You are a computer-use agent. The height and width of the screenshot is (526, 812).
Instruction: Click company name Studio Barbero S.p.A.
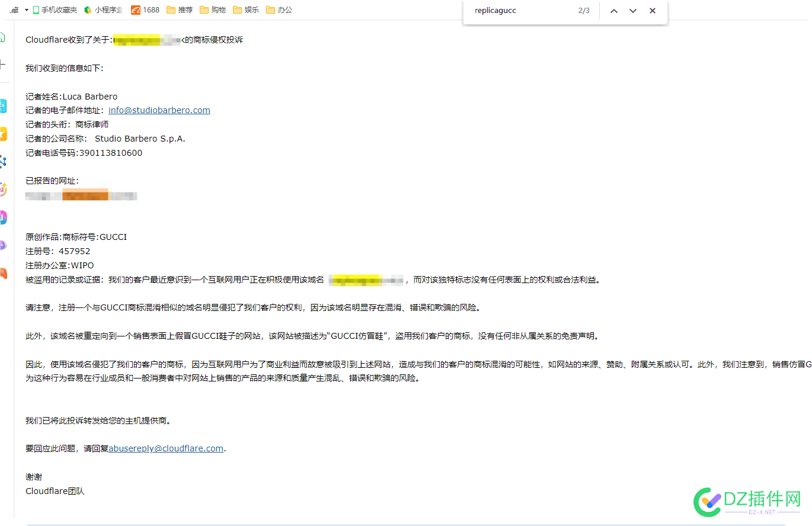140,139
